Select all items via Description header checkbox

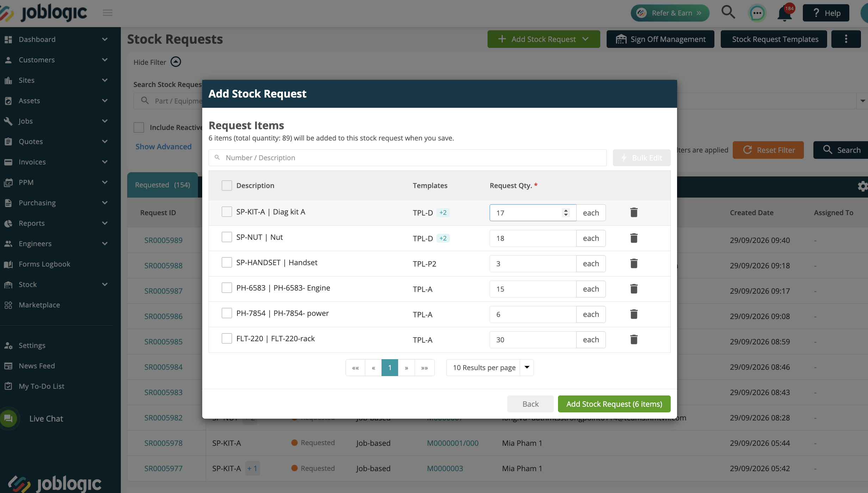(227, 186)
